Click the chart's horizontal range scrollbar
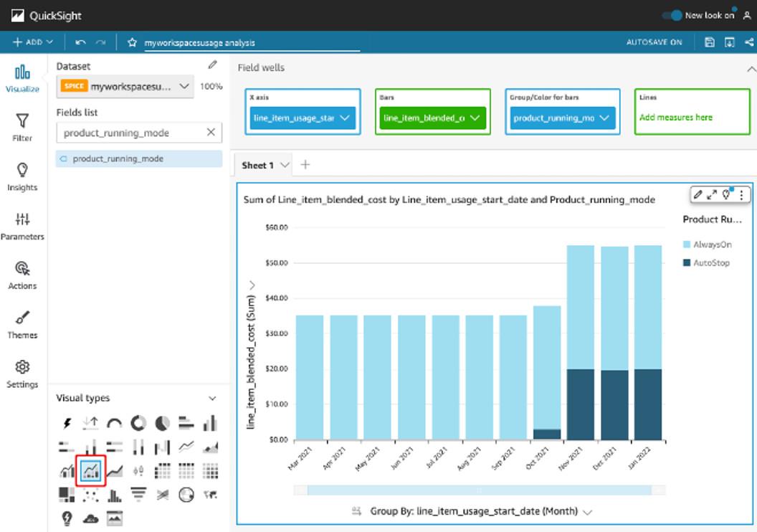 [480, 490]
